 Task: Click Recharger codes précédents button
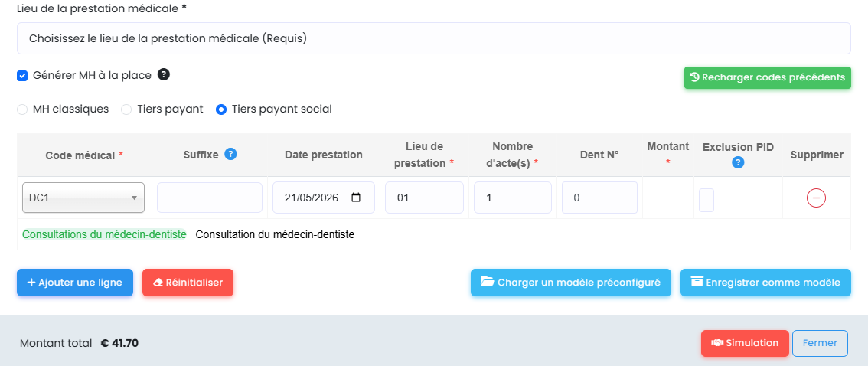click(767, 77)
